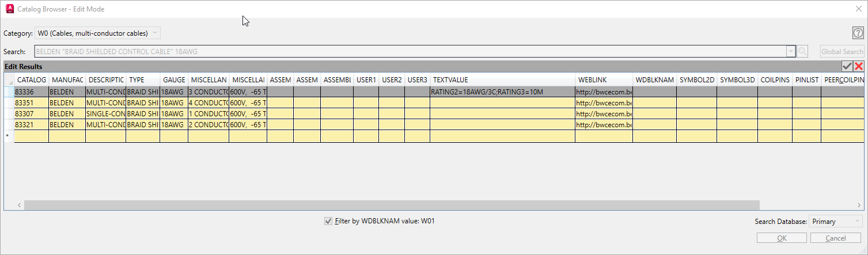Image resolution: width=868 pixels, height=255 pixels.
Task: Close the Catalog Browser window
Action: point(858,9)
